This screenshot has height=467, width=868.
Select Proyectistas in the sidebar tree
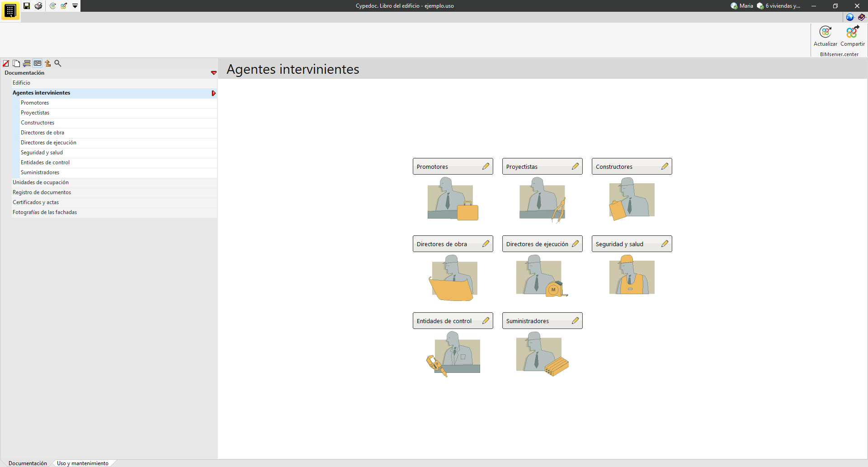pyautogui.click(x=118, y=113)
